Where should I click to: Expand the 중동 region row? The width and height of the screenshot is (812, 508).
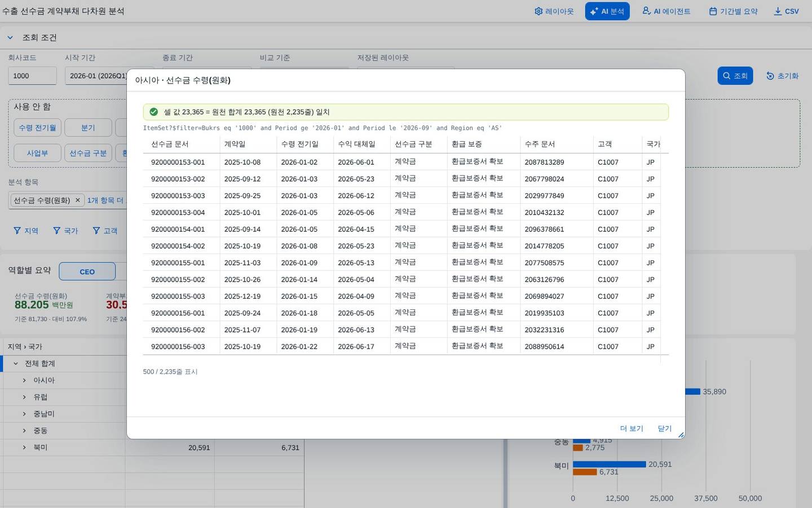[24, 431]
